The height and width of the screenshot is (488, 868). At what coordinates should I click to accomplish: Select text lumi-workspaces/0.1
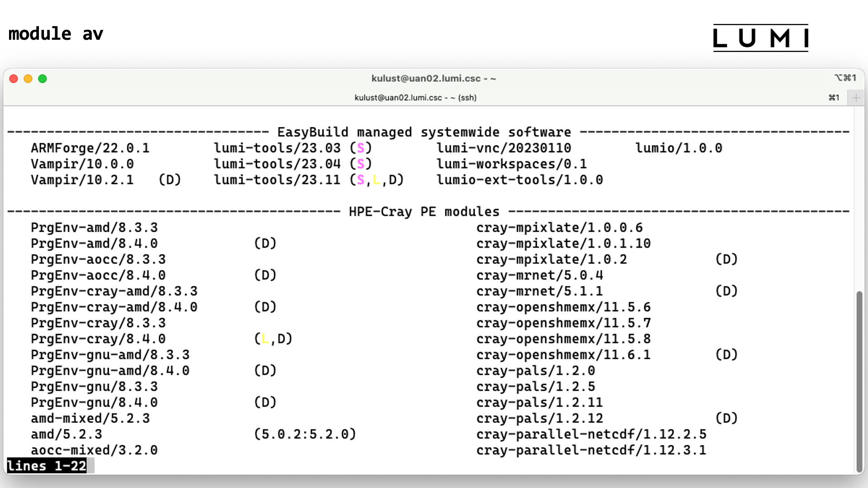coord(511,164)
